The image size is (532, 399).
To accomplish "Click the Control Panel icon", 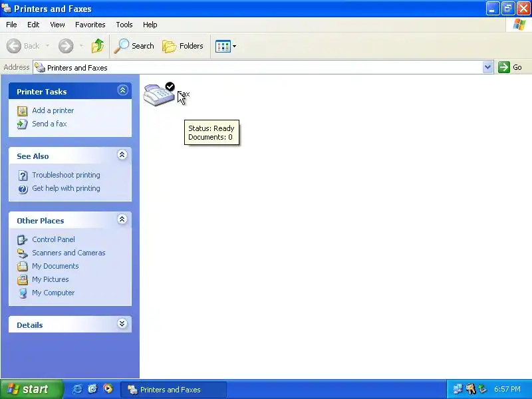I will 23,240.
